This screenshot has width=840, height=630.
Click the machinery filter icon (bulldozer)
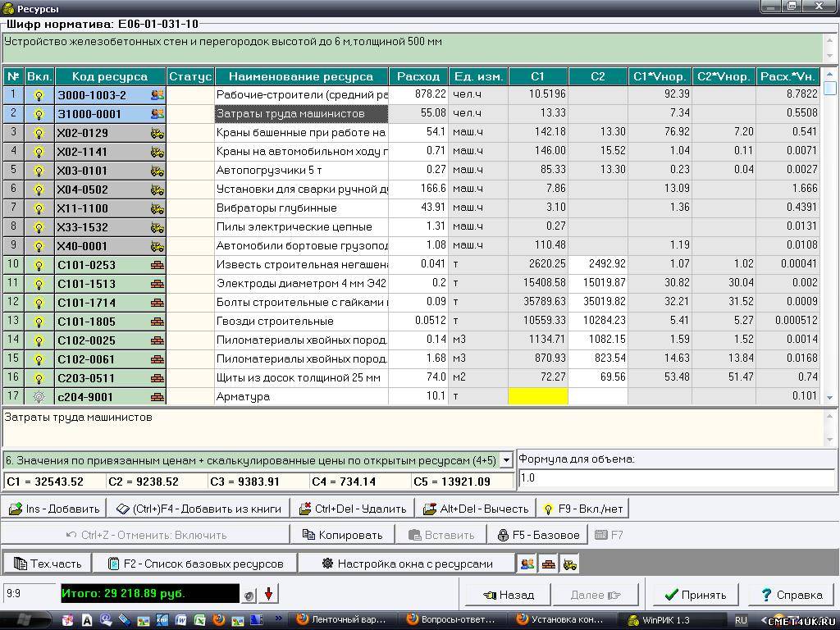click(568, 564)
